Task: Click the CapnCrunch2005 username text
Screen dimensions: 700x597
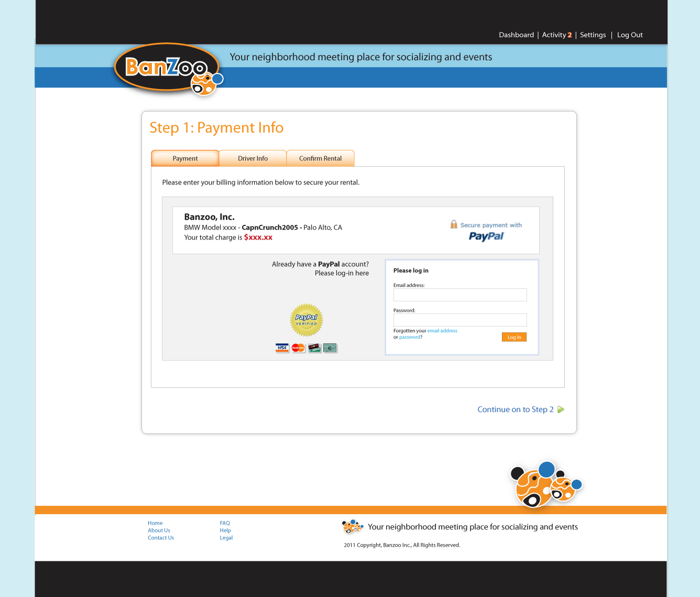Action: click(x=270, y=227)
